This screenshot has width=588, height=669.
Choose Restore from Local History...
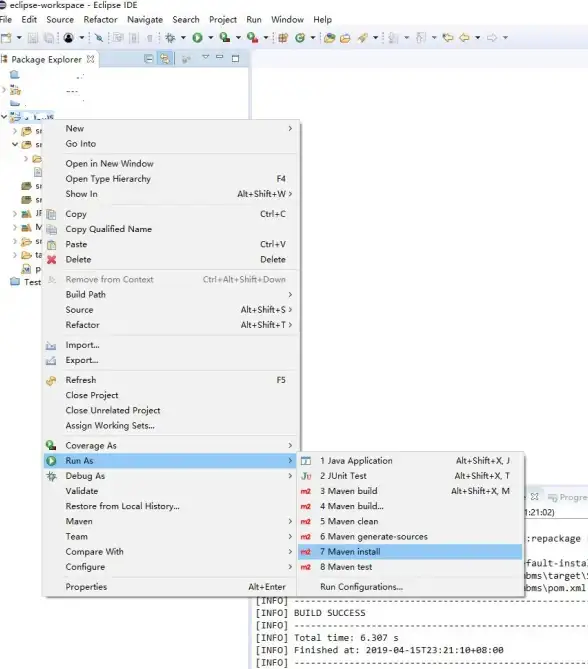click(170, 506)
